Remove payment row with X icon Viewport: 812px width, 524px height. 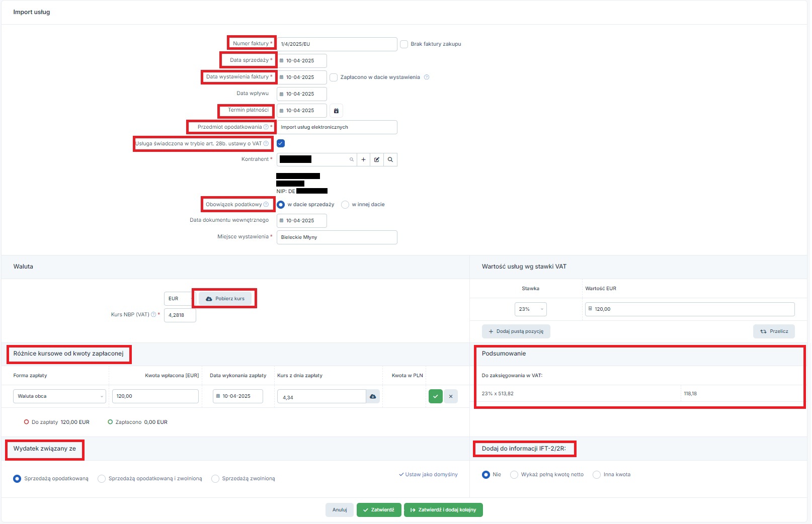tap(451, 396)
